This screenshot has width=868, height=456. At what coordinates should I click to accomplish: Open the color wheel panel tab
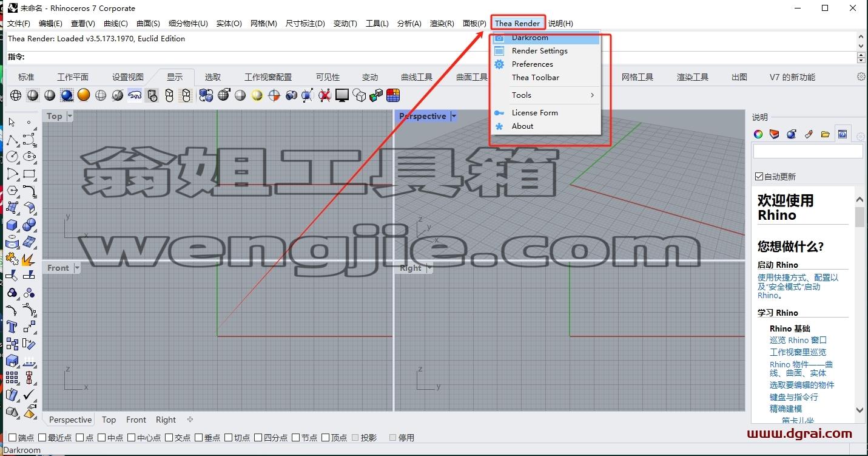[758, 134]
